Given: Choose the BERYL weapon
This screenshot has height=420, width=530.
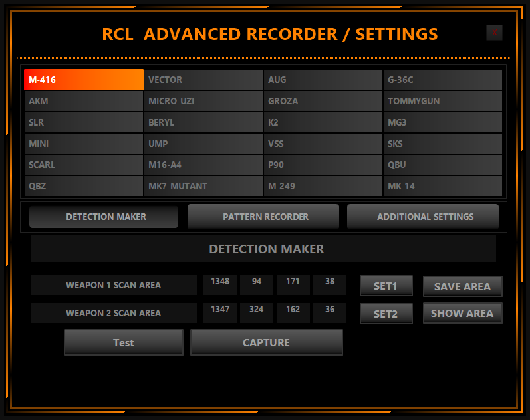Looking at the screenshot, I should [x=203, y=122].
